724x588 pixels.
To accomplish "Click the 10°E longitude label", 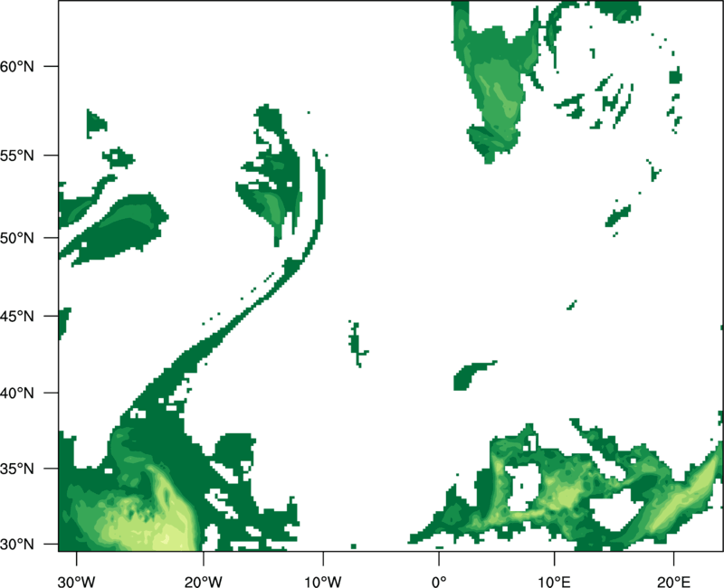I will 554,582.
